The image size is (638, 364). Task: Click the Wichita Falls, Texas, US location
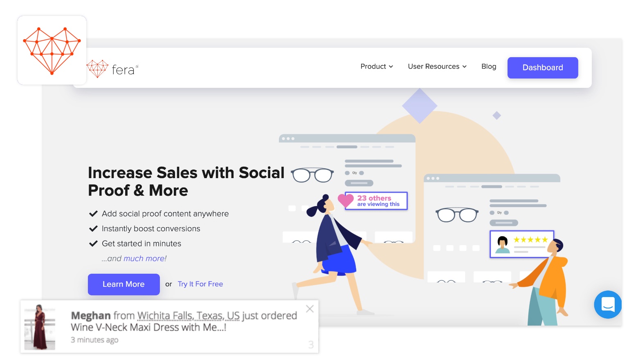(189, 316)
